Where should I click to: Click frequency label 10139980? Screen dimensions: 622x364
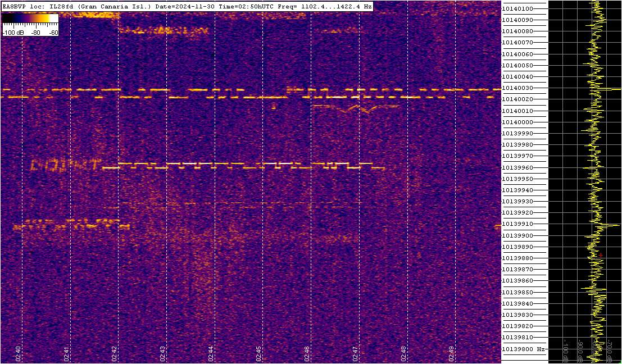[517, 145]
